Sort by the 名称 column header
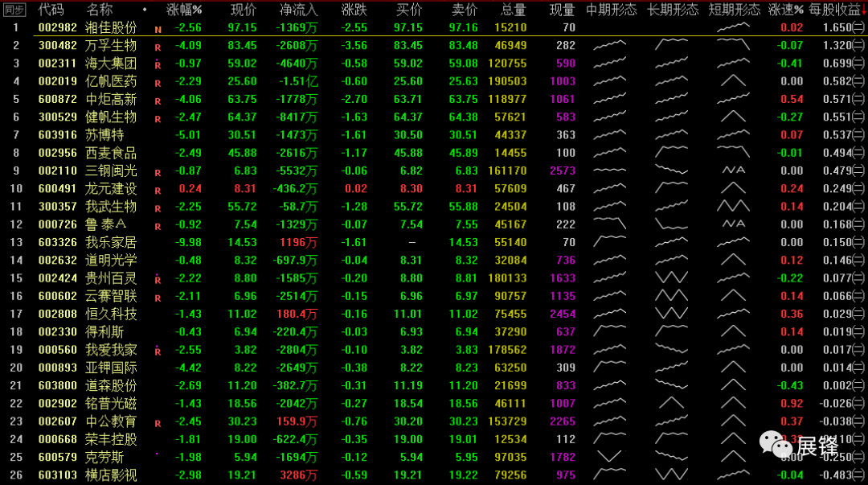The image size is (868, 485). pos(99,10)
